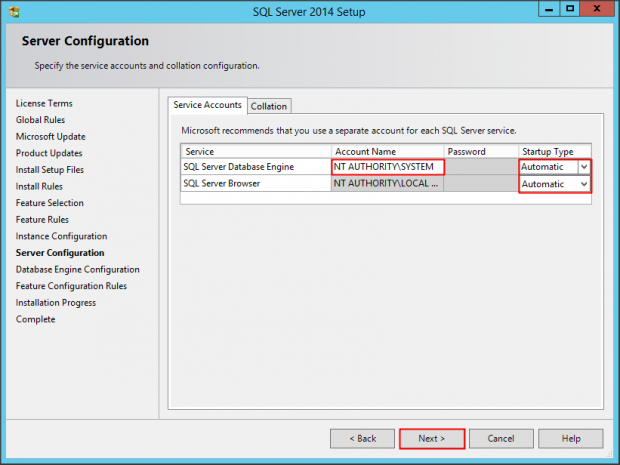Image resolution: width=620 pixels, height=465 pixels.
Task: Click Global Rules in the steps list
Action: pyautogui.click(x=40, y=120)
